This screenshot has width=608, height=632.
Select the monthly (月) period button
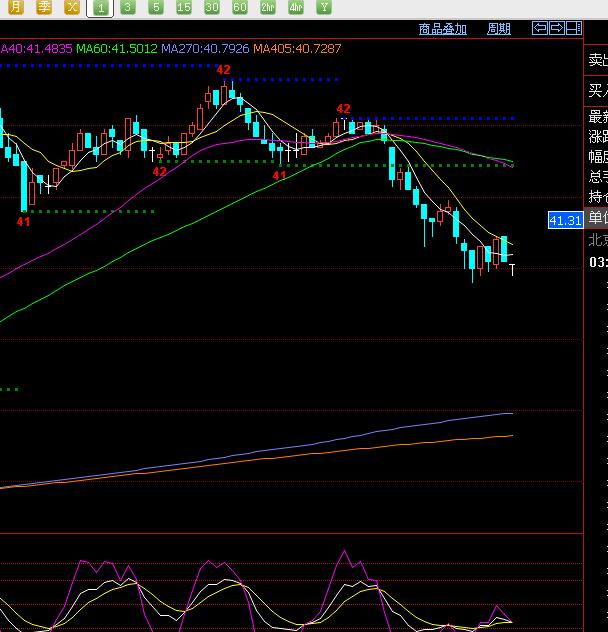(15, 8)
